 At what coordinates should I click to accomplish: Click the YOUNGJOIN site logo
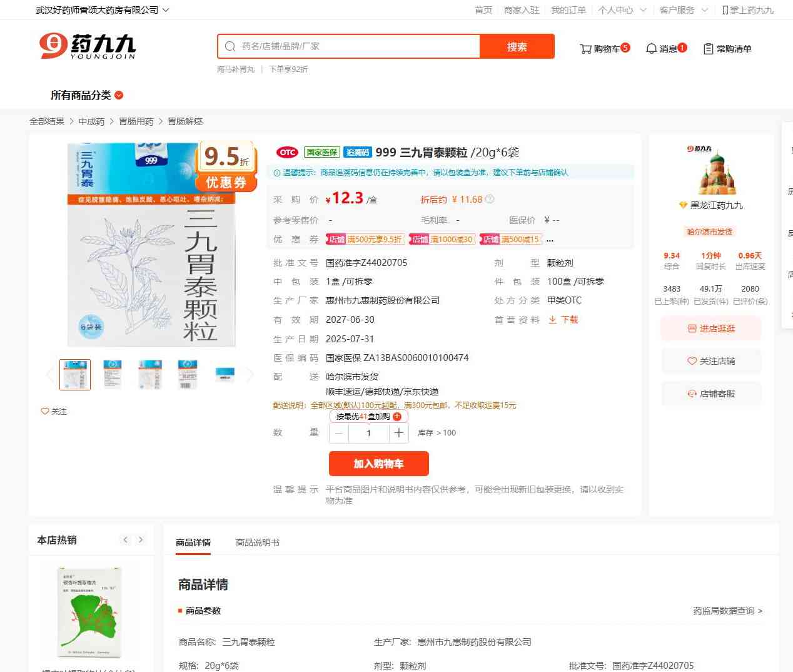click(x=88, y=46)
